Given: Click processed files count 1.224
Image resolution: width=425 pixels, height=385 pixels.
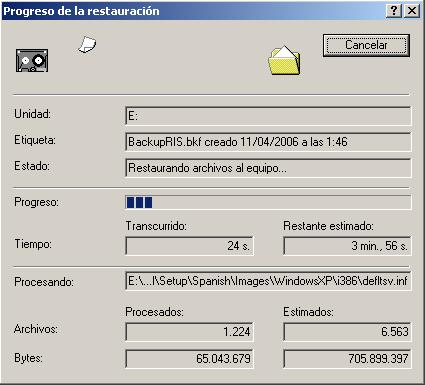Looking at the screenshot, I should coord(190,332).
